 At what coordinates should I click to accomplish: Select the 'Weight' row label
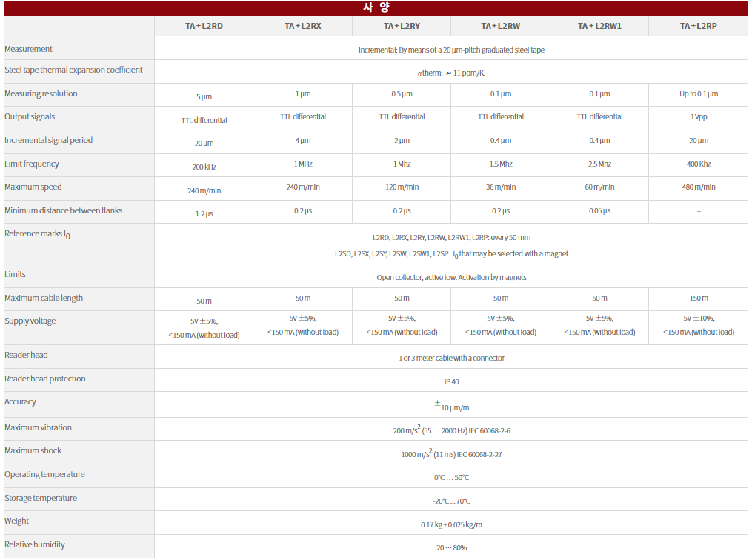17,521
